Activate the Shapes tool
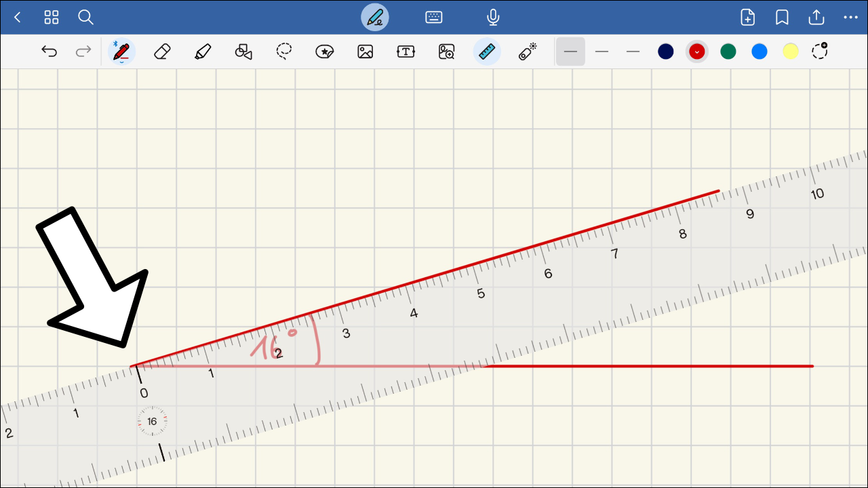868x488 pixels. click(243, 52)
